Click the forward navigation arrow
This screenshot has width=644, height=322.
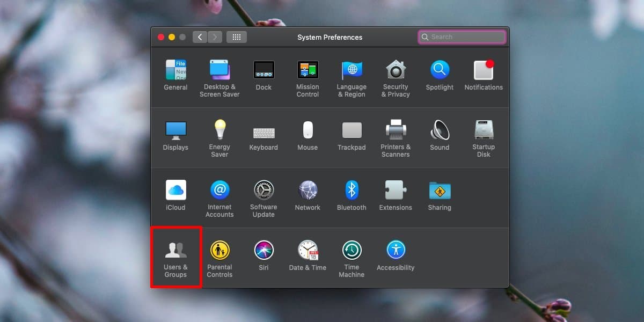pos(215,37)
